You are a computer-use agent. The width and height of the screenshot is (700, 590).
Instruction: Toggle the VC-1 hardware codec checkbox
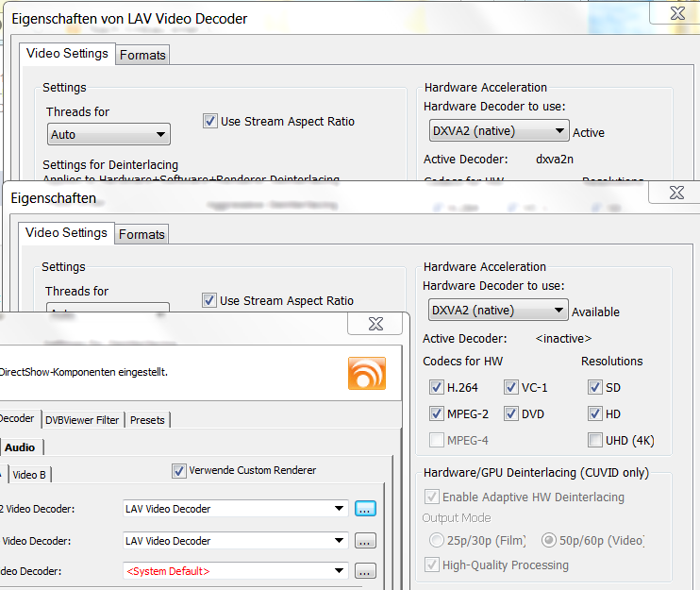click(x=511, y=387)
